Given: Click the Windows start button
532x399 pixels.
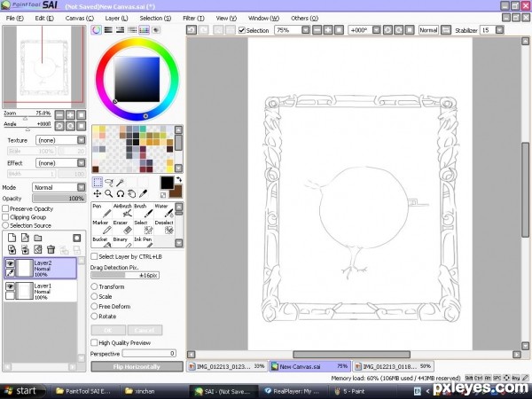Looking at the screenshot, I should pyautogui.click(x=22, y=391).
